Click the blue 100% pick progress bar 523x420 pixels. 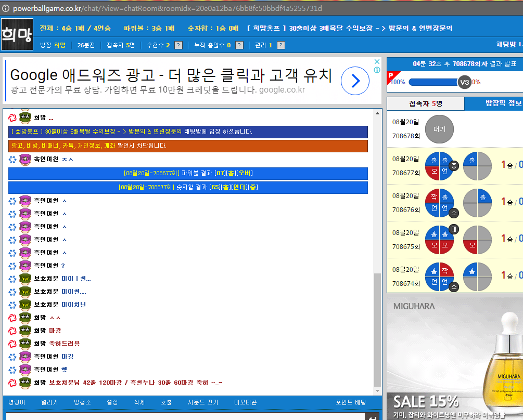click(433, 82)
